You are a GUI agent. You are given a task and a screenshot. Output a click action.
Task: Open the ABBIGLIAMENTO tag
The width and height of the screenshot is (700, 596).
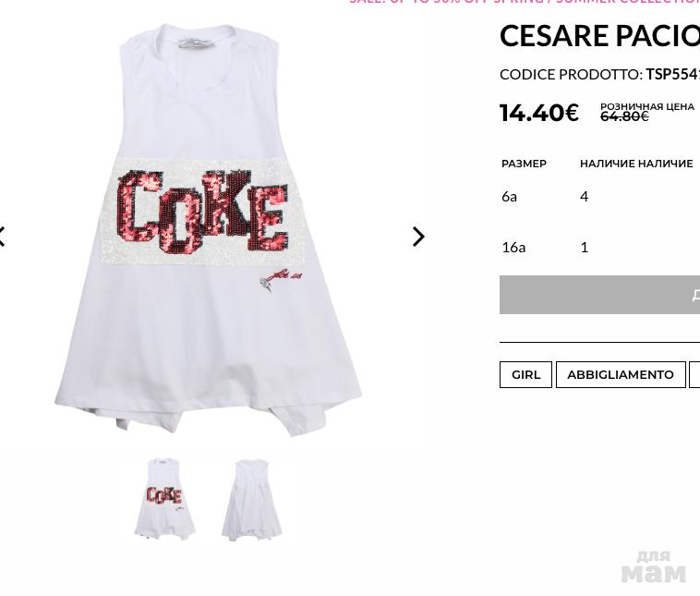pos(620,374)
